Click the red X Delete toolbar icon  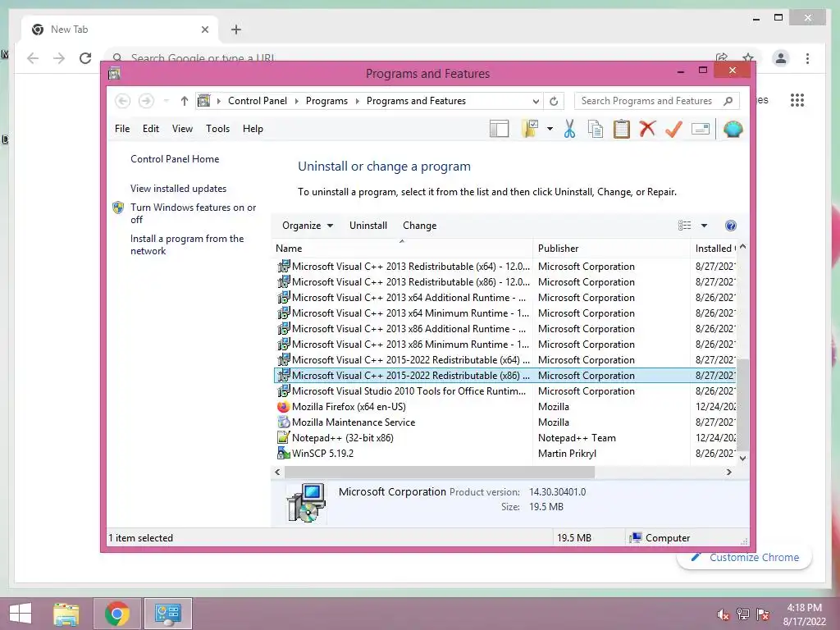tap(647, 129)
